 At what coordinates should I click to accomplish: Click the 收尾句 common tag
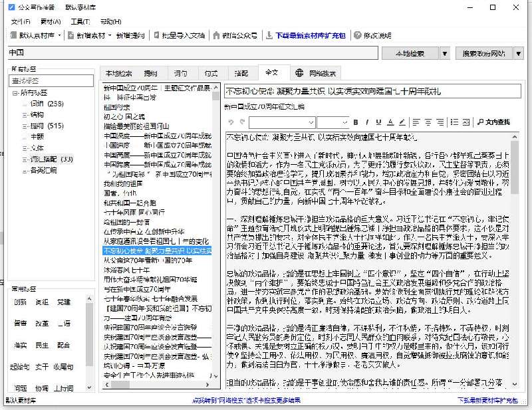click(63, 367)
